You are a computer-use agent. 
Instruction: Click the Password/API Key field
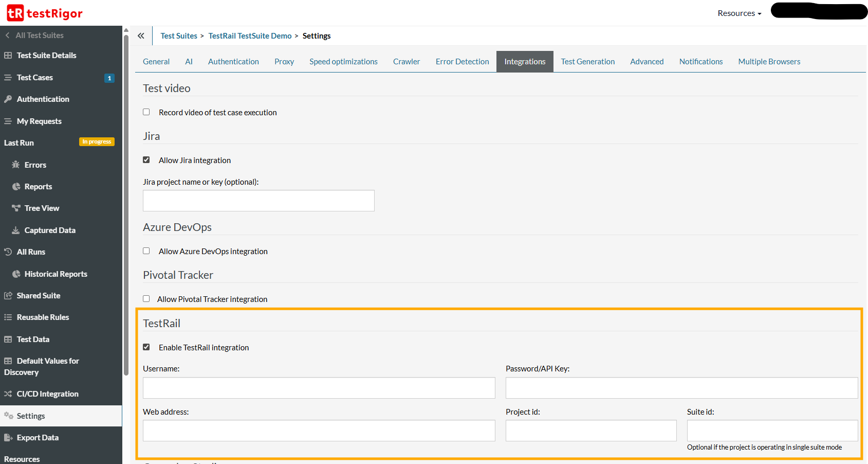(682, 388)
